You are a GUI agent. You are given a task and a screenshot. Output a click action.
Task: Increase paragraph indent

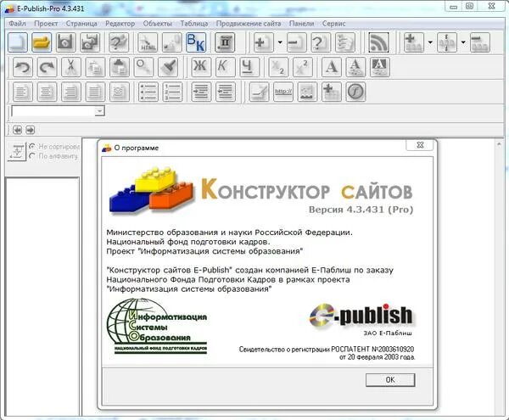click(201, 92)
